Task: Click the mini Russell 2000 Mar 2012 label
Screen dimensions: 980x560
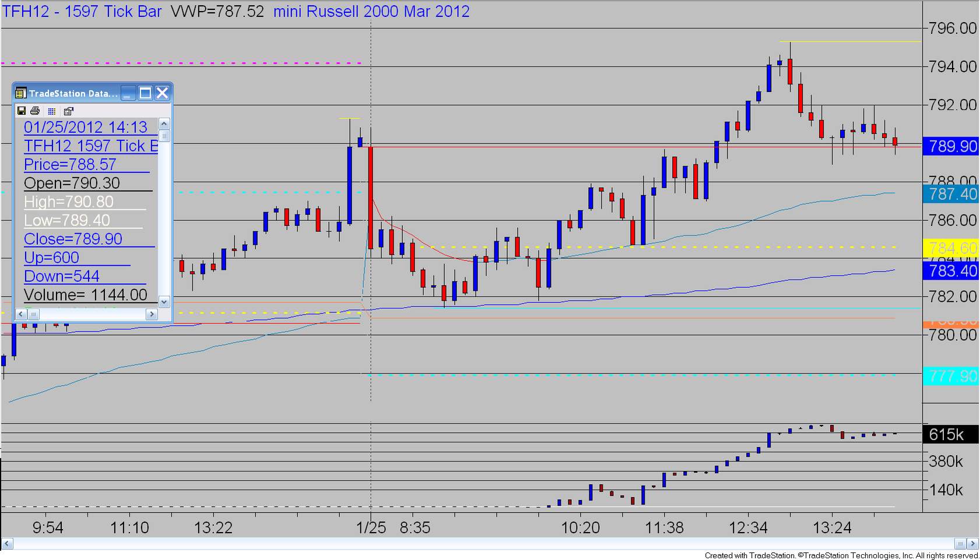Action: tap(371, 11)
